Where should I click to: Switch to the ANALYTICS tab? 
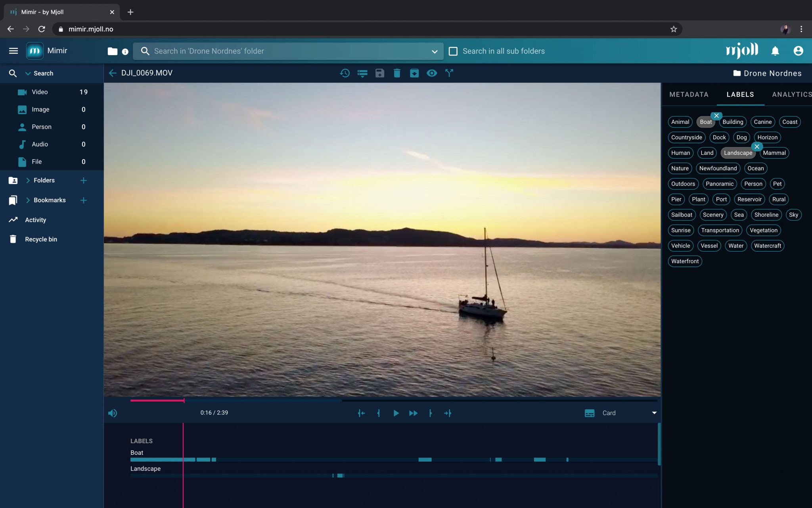[x=791, y=94]
